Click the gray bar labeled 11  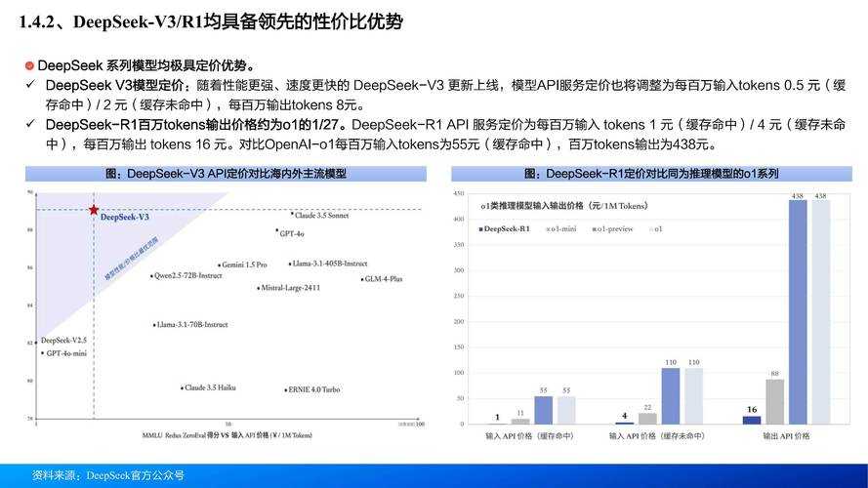tap(519, 422)
